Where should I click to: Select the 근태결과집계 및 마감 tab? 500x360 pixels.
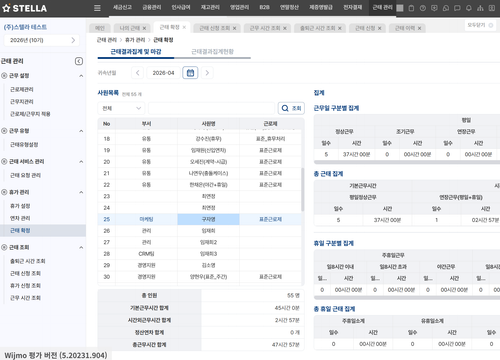tap(136, 52)
